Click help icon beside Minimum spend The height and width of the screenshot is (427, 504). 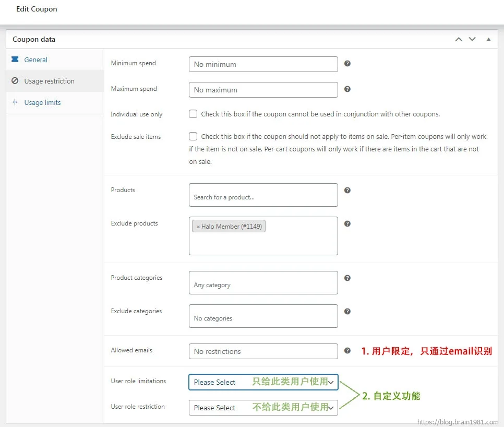pyautogui.click(x=347, y=64)
